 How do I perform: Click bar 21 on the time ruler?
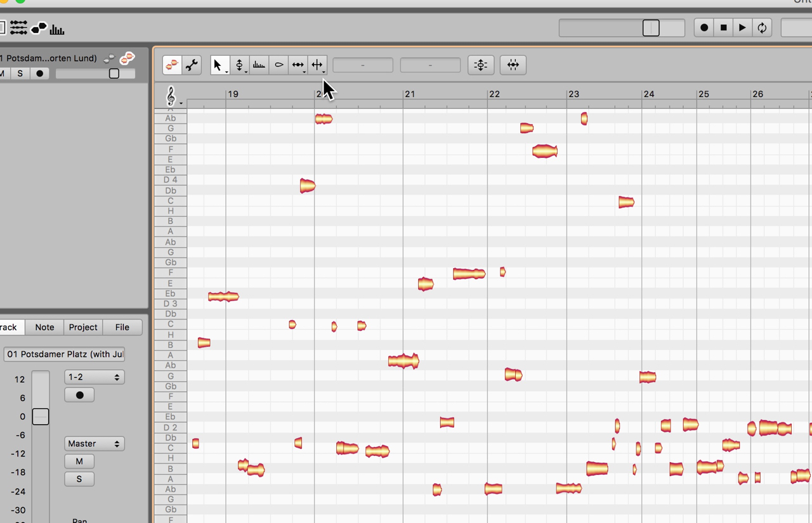pos(410,94)
